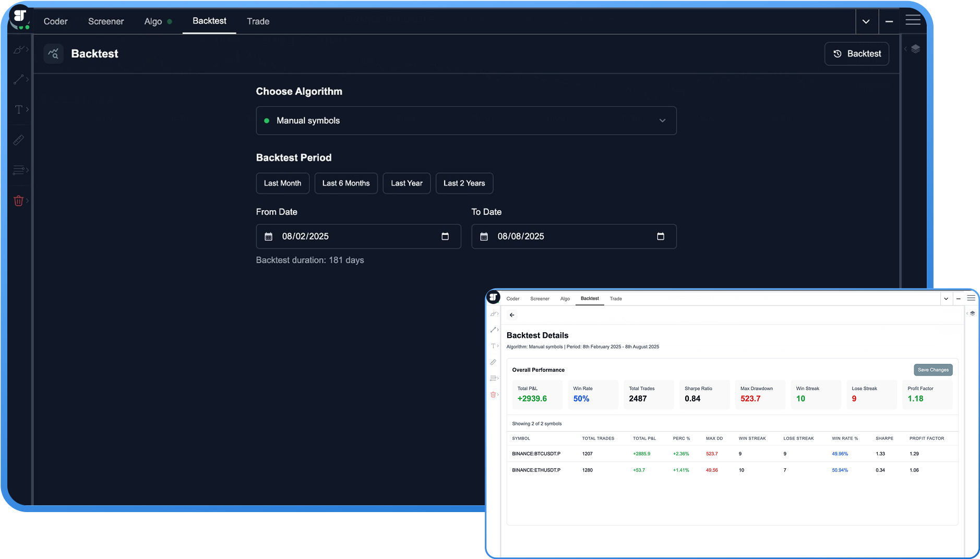Open hamburger menu in light window
980x559 pixels.
point(971,298)
